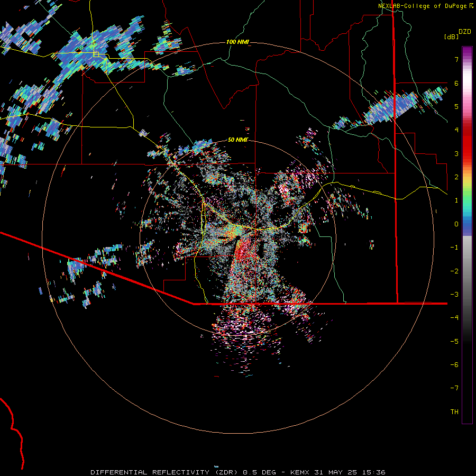Click the NEXLAB-College of DuPage watermark text

tap(423, 6)
